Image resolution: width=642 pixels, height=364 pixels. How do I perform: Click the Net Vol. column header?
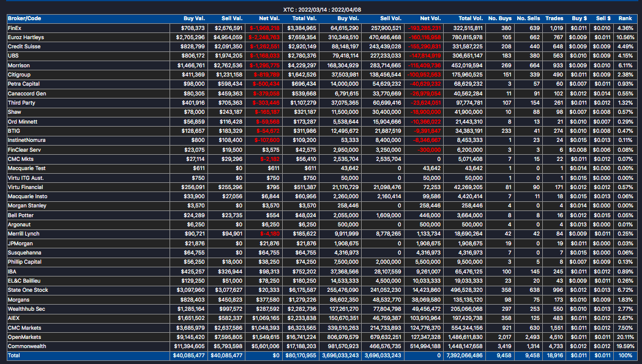click(430, 18)
